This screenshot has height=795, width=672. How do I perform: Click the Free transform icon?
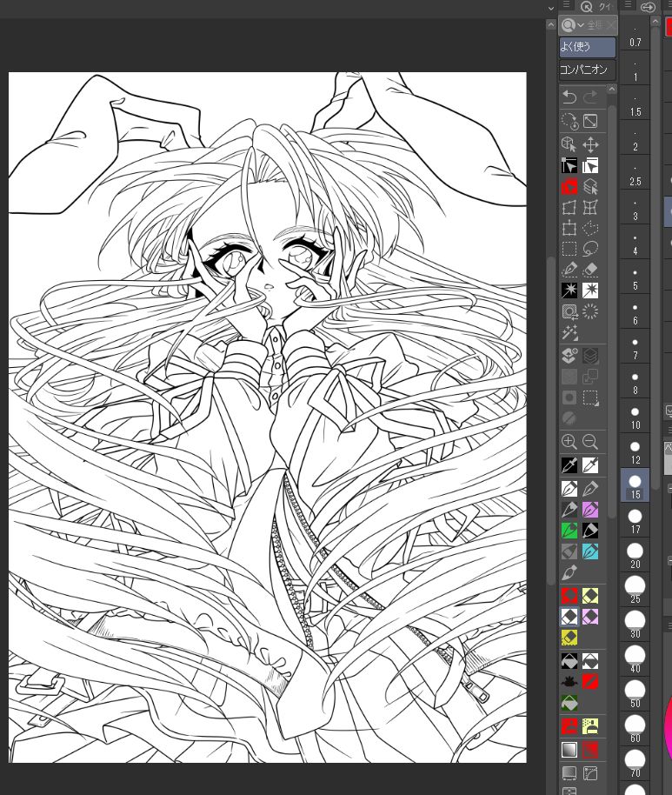point(569,208)
